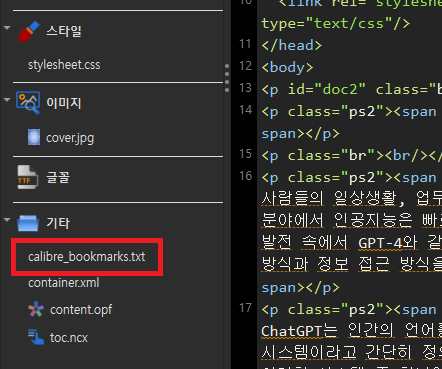Collapse the 스타일 section arrow
Viewport: 442px width, 369px height.
click(7, 28)
